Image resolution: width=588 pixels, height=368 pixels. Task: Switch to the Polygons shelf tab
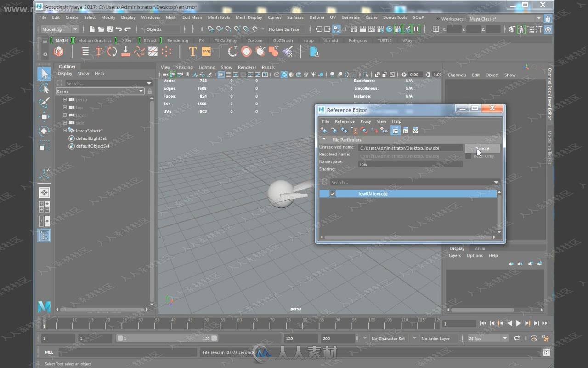357,40
